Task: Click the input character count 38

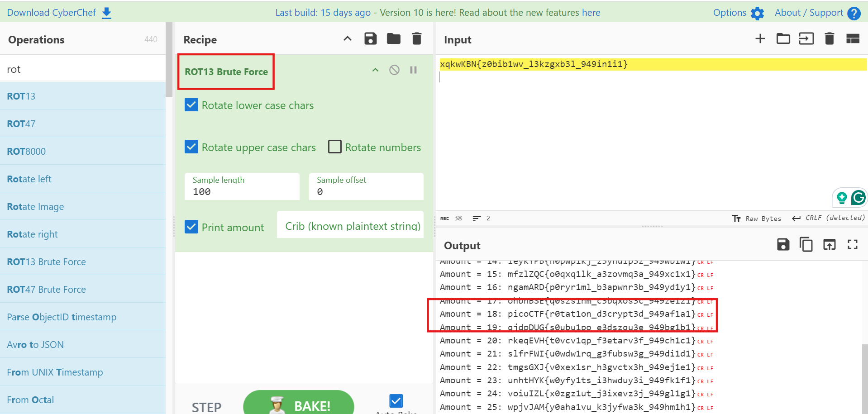Action: pyautogui.click(x=452, y=218)
